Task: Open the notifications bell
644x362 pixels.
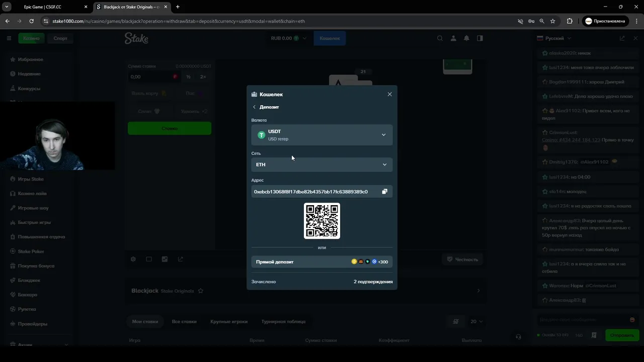Action: pos(466,38)
